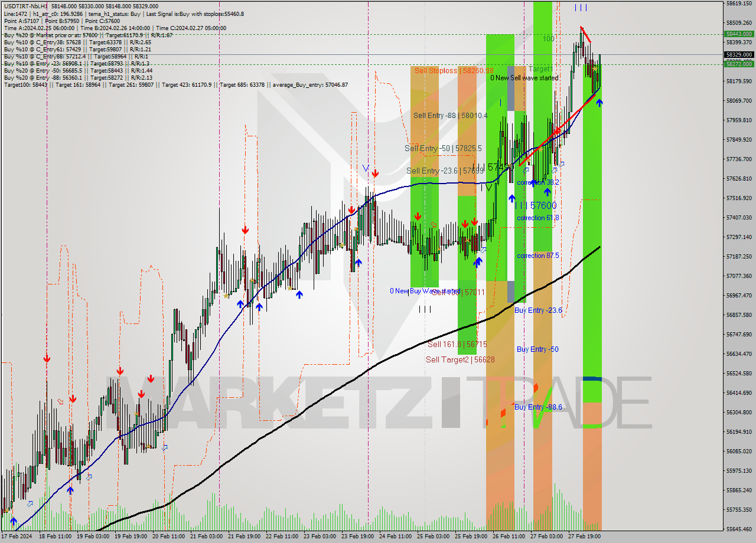756x543 pixels.
Task: Select the 'Sell 161.8 | 56715' label
Action: (457, 344)
